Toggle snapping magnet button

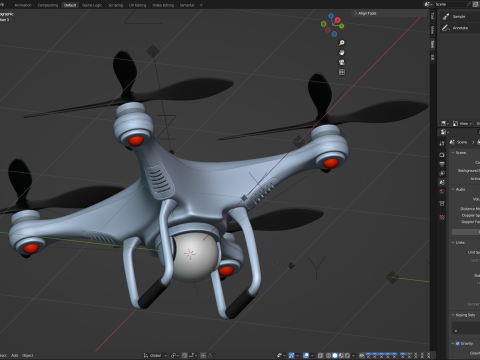click(x=185, y=355)
